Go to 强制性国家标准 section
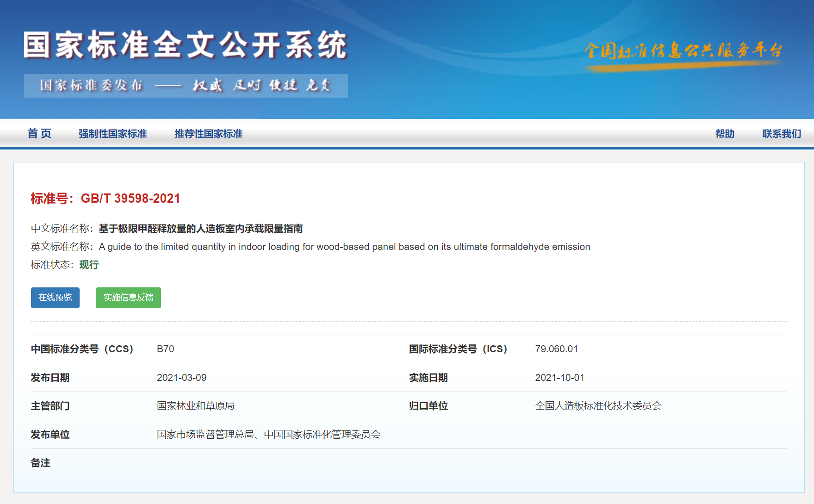This screenshot has height=504, width=814. point(112,134)
